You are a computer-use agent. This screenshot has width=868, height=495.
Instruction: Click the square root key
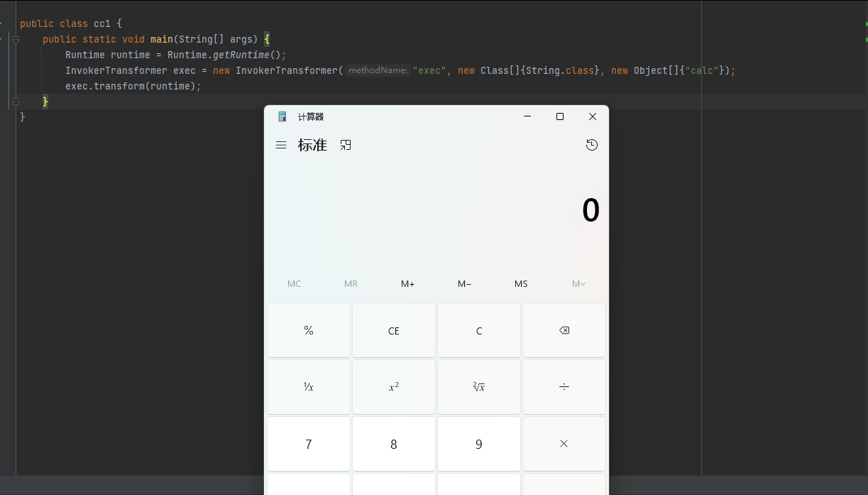click(x=479, y=387)
